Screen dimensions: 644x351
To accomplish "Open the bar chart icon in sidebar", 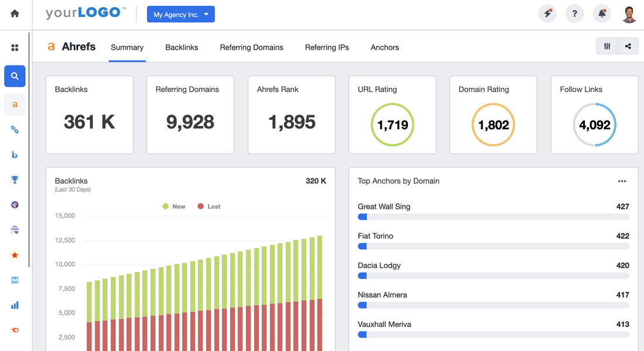I will coord(15,305).
